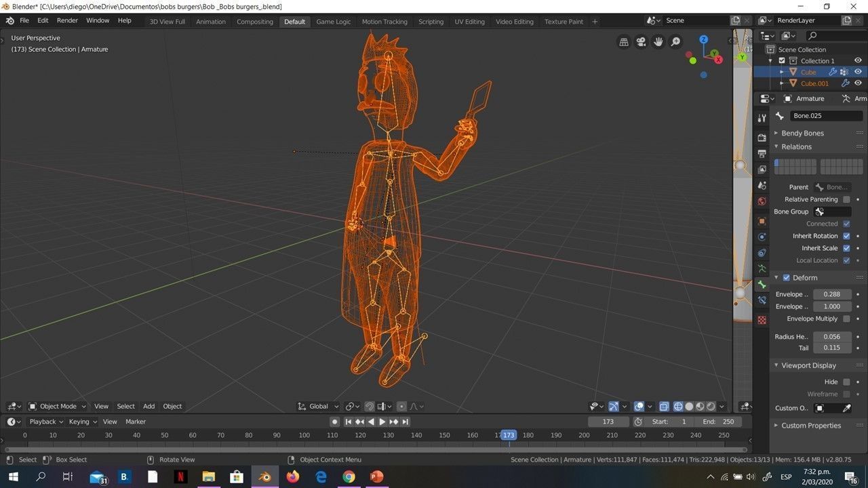868x488 pixels.
Task: Hide Cube object with eye icon
Action: coord(858,72)
